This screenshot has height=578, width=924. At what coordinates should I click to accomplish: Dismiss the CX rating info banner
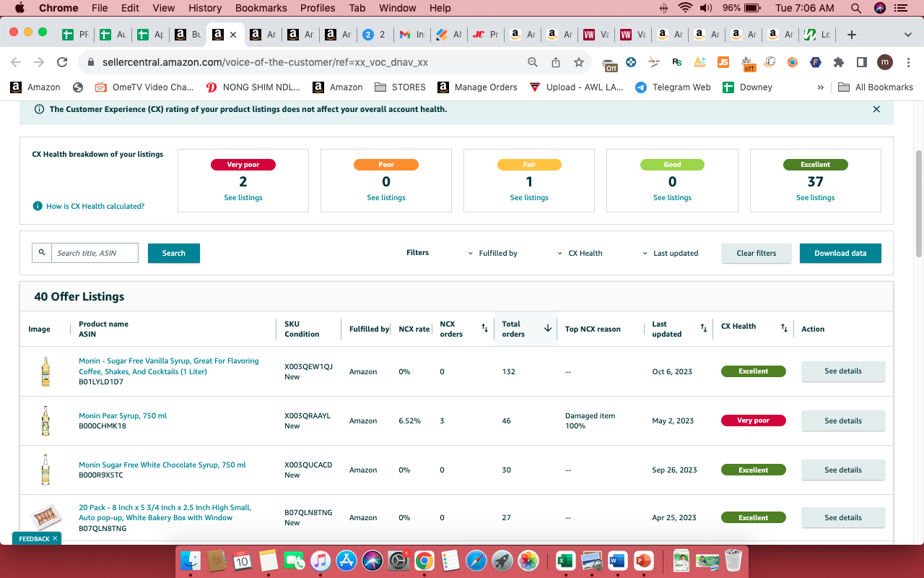pyautogui.click(x=876, y=109)
